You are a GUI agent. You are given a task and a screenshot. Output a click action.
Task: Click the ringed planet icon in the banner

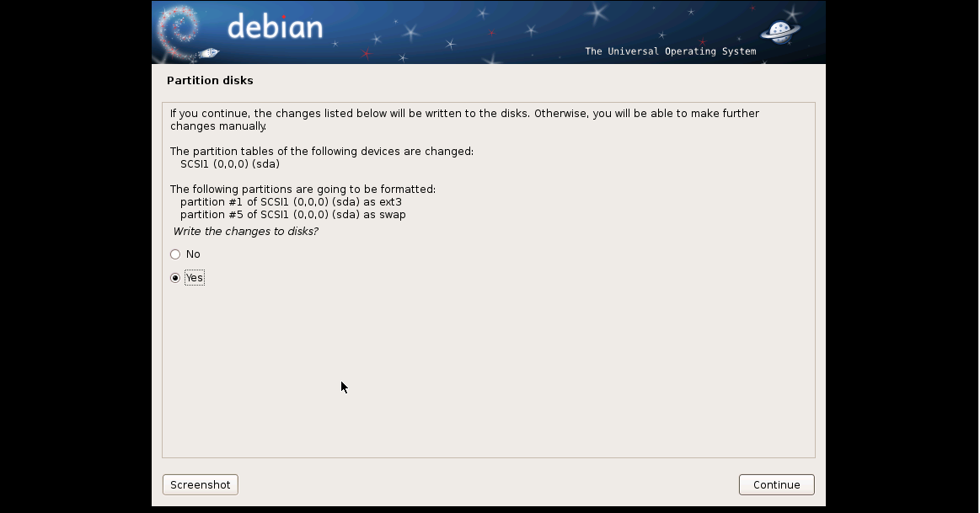click(780, 31)
